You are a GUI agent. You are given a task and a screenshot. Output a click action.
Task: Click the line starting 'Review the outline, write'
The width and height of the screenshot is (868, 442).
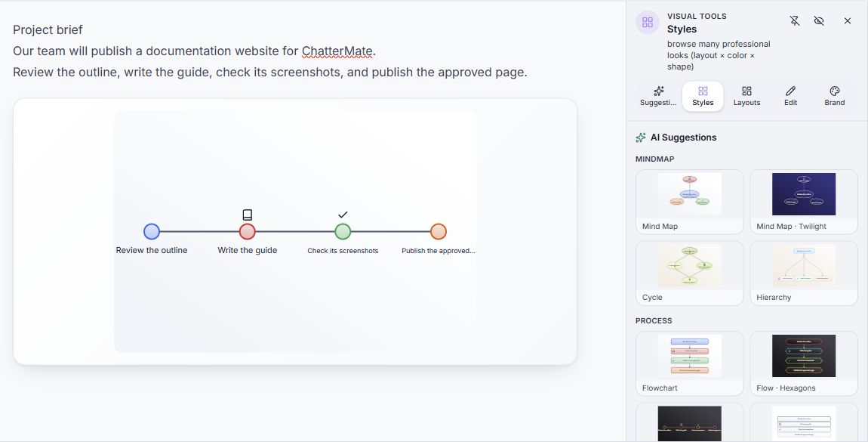click(270, 73)
